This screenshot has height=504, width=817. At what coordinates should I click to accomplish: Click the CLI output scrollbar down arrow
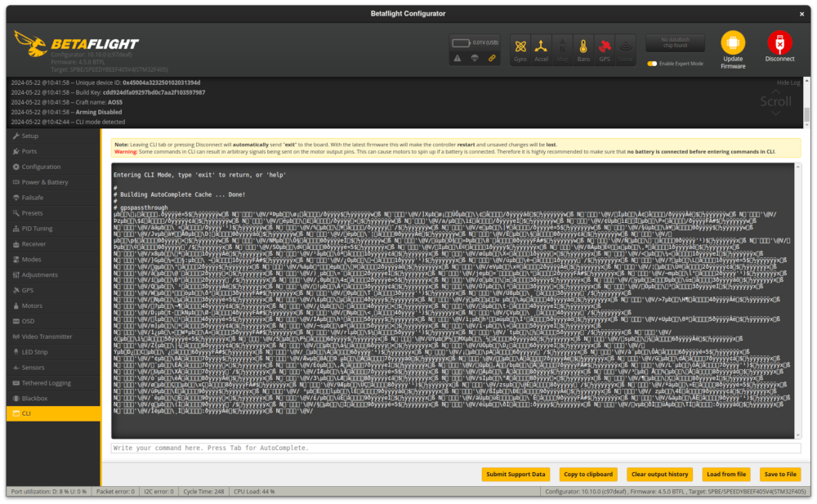(797, 435)
